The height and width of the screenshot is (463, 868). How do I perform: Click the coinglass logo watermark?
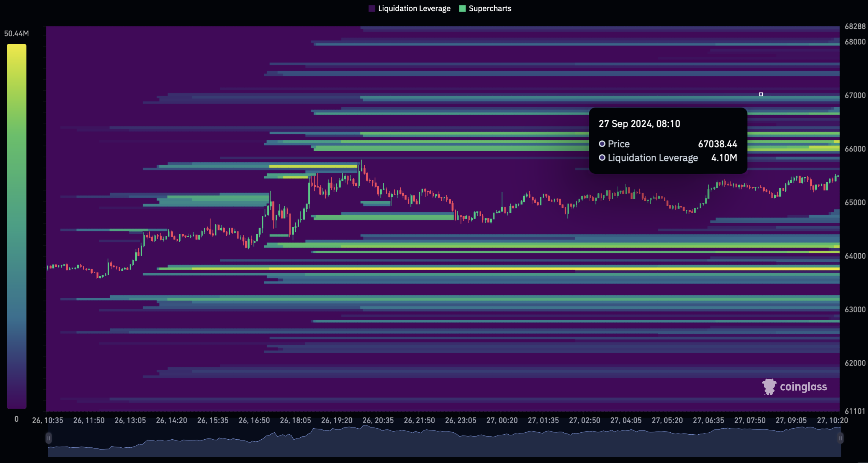click(x=769, y=386)
